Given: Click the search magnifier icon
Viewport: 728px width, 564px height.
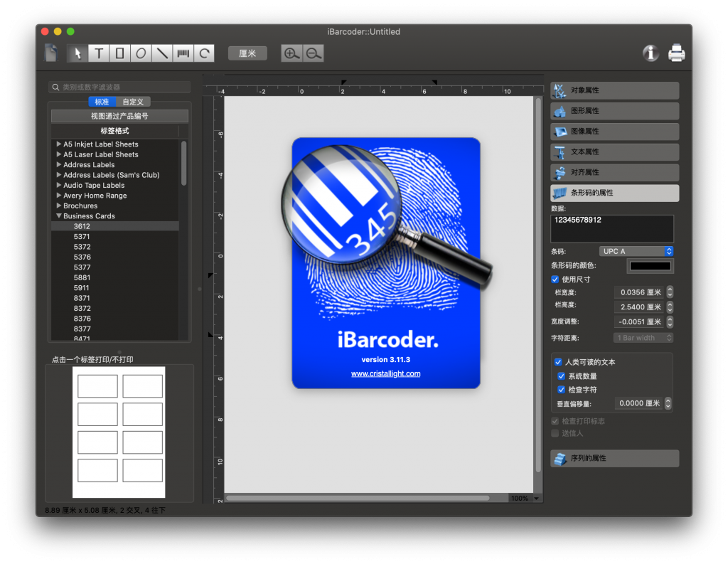Looking at the screenshot, I should point(55,87).
